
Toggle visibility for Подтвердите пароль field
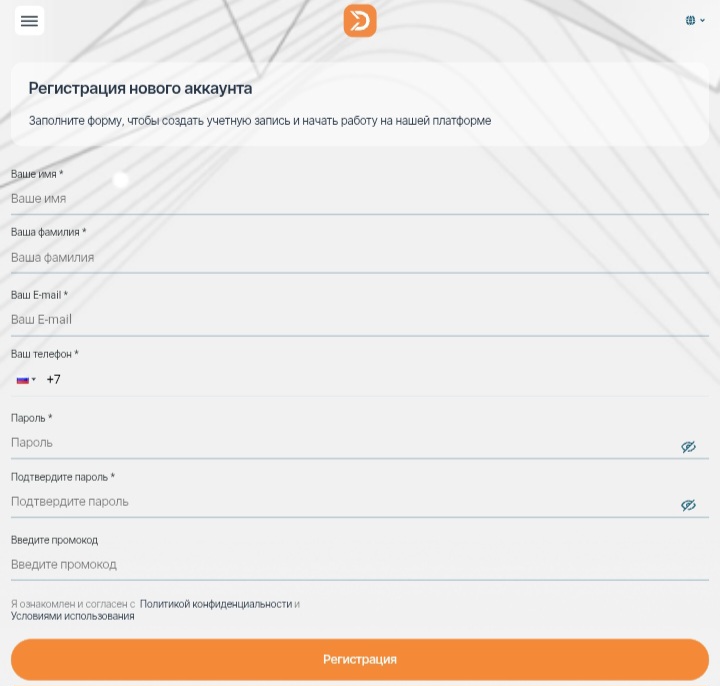[688, 505]
